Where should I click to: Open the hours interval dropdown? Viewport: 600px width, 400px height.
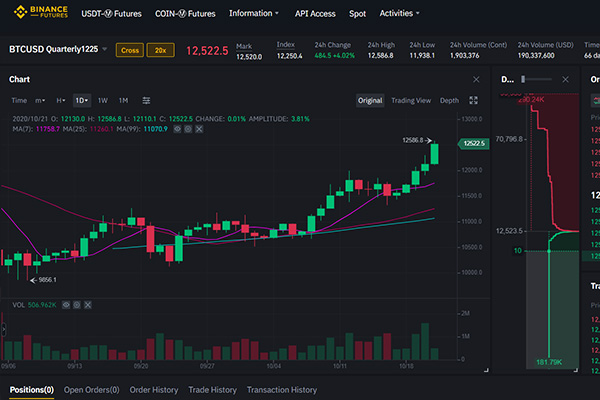[60, 100]
